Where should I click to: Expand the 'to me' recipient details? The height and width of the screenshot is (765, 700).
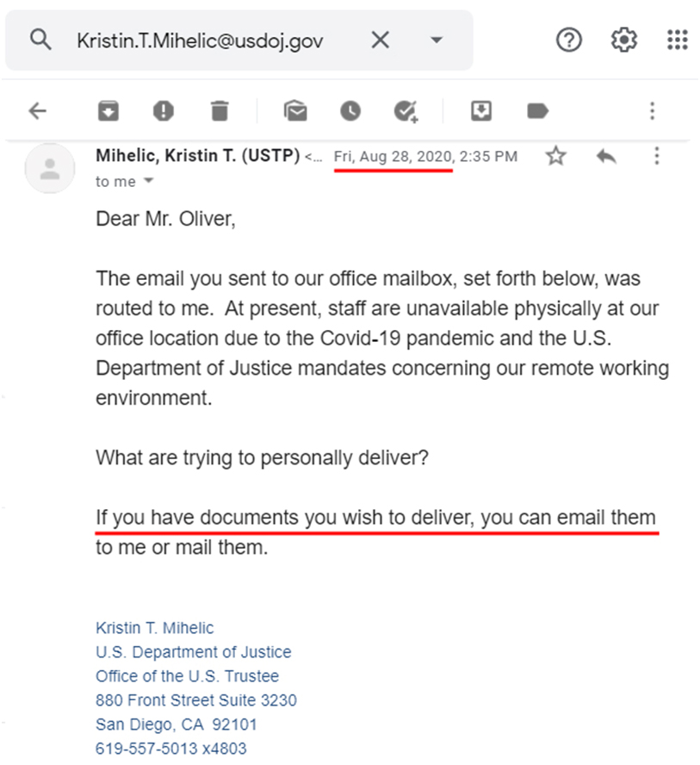(149, 181)
